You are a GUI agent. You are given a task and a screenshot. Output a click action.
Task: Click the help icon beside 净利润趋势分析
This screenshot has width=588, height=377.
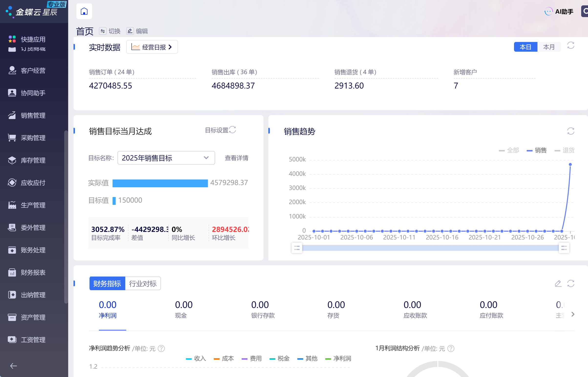161,348
